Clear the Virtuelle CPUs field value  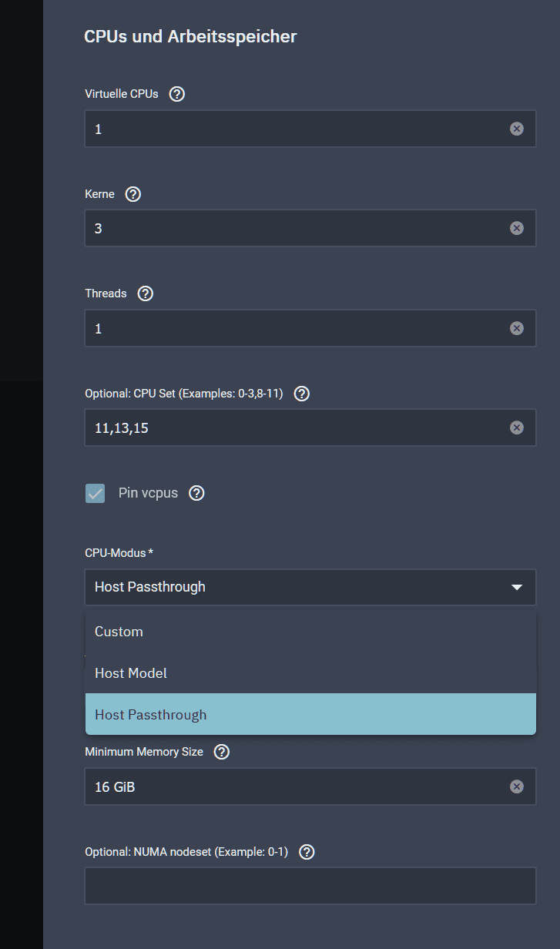[517, 129]
